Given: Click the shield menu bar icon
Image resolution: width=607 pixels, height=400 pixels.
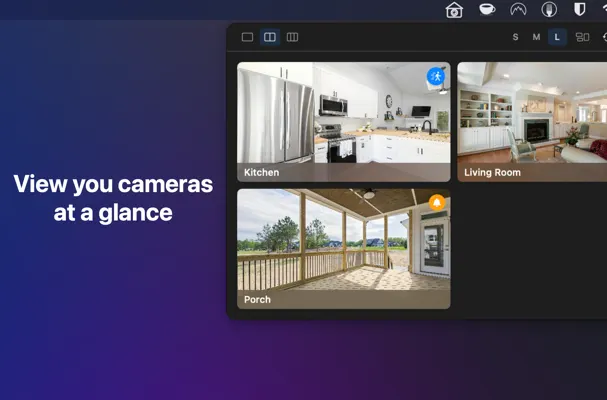Looking at the screenshot, I should pos(580,9).
